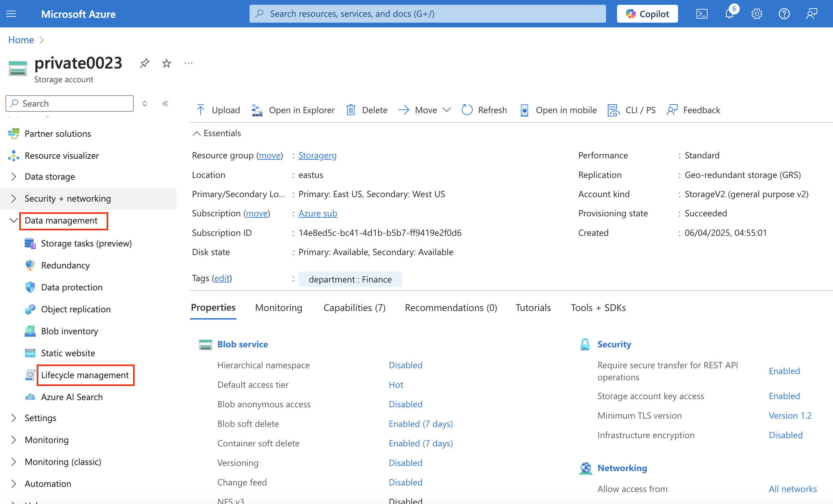This screenshot has height=504, width=833.
Task: Open the Azure sub subscription link
Action: 318,213
